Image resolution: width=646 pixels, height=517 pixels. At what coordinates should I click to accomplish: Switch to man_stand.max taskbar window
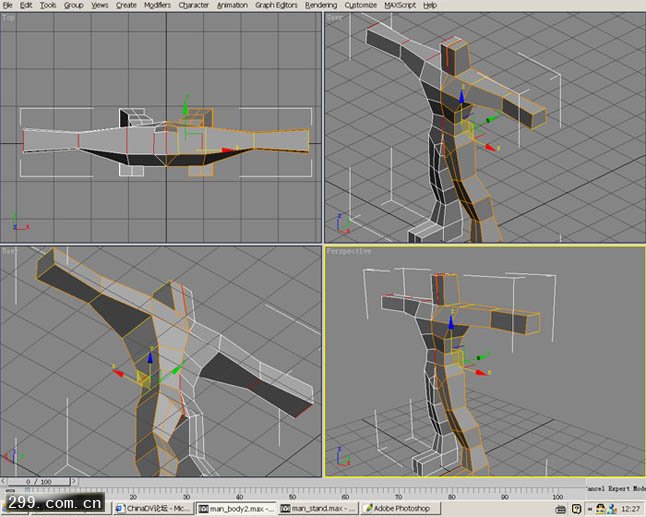(x=318, y=508)
